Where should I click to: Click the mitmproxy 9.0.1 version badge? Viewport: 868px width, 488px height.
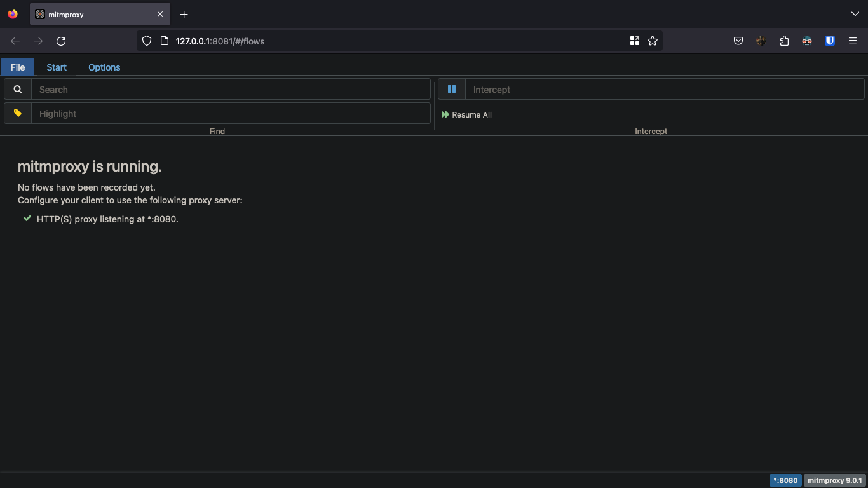834,480
